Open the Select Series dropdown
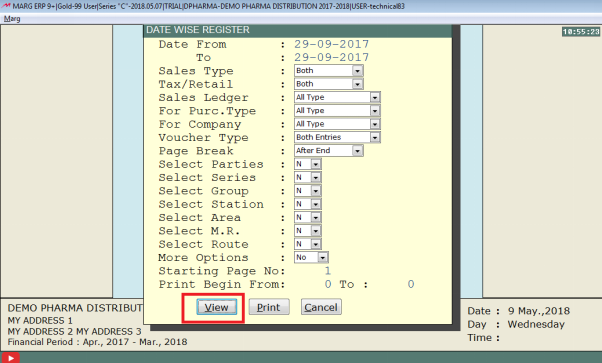 pyautogui.click(x=316, y=177)
